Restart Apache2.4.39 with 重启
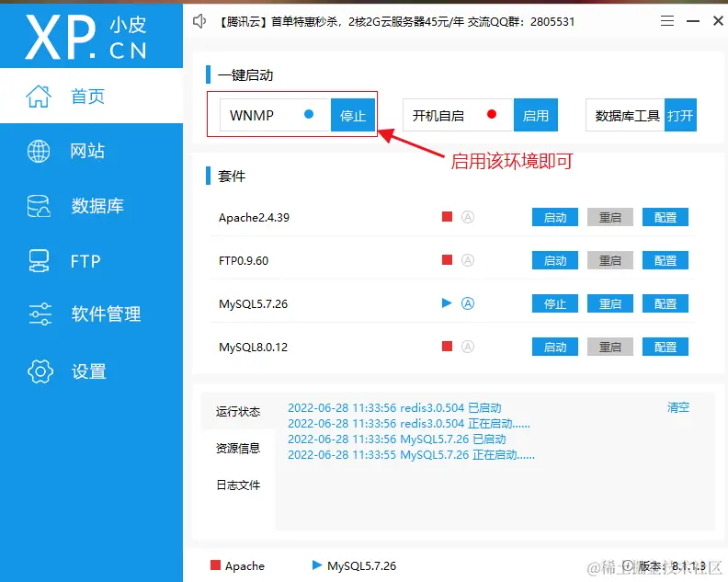728x582 pixels. coord(610,217)
